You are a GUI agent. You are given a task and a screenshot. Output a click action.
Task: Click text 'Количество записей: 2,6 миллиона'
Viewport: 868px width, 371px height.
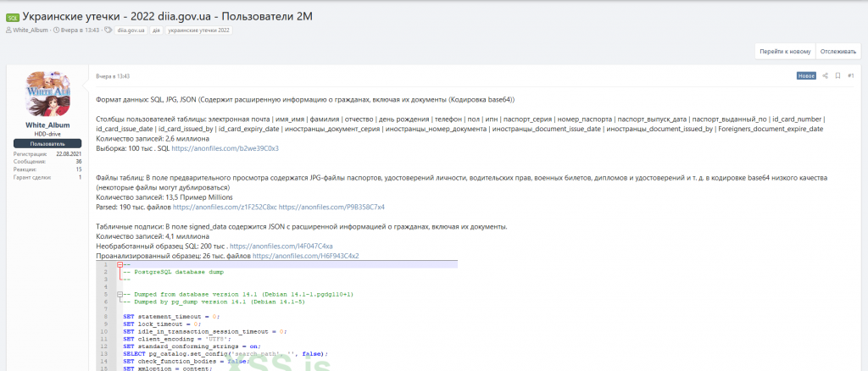click(x=153, y=139)
